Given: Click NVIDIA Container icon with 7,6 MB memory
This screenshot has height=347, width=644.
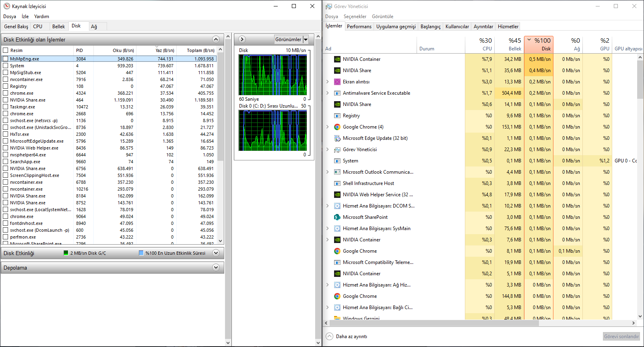Looking at the screenshot, I should [x=337, y=240].
